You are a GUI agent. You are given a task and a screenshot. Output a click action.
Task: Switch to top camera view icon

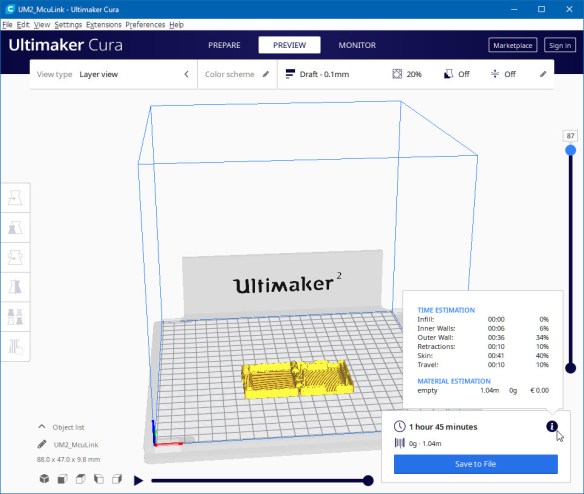click(x=80, y=479)
